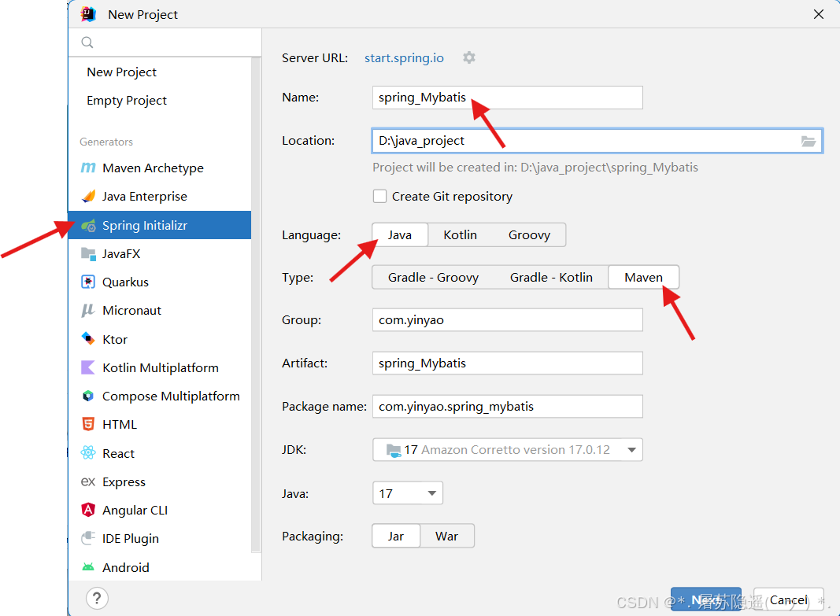Click the Group field com.yinyao
Image resolution: width=840 pixels, height=616 pixels.
[x=507, y=319]
